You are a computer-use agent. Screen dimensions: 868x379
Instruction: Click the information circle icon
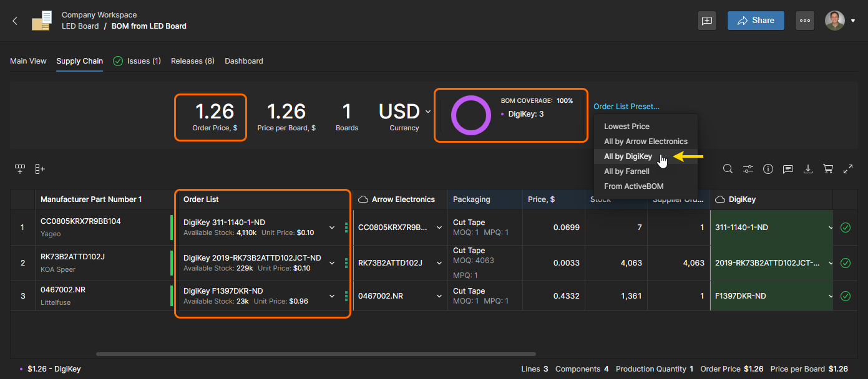pos(768,169)
